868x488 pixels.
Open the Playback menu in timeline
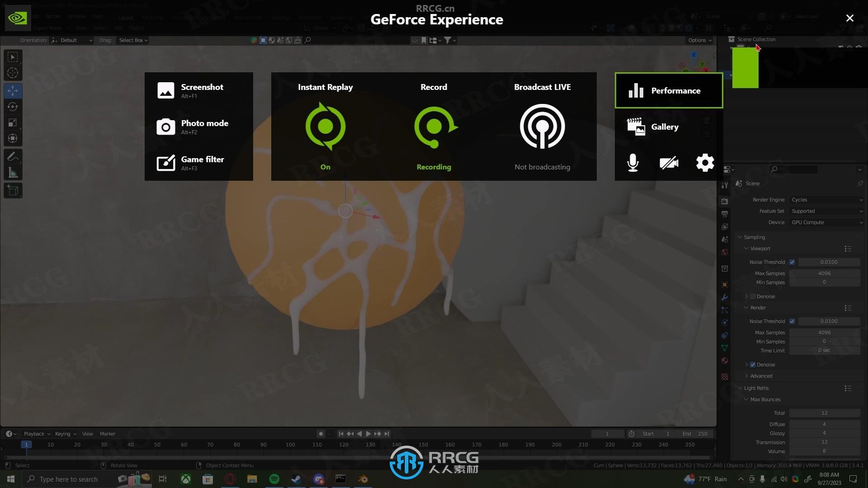pos(37,434)
